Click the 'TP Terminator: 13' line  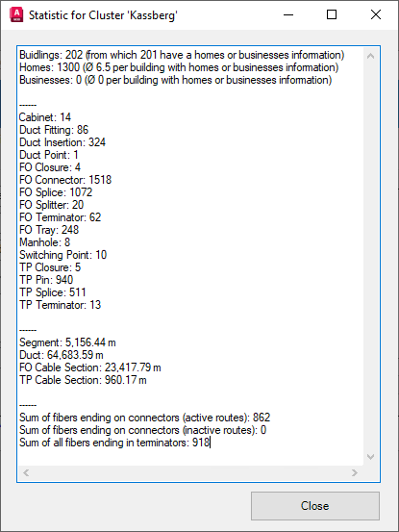tap(60, 306)
